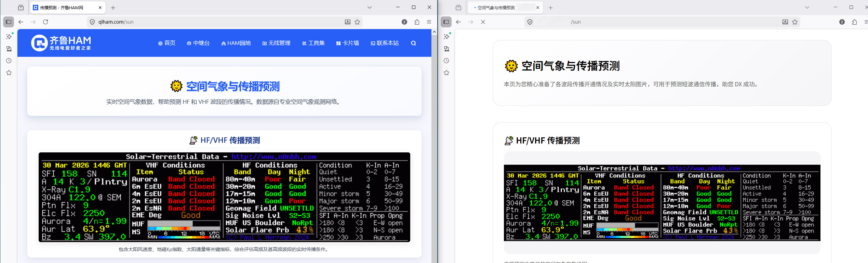Viewport: 868px width, 263px height.
Task: Click the left page vertical scrollbar
Action: pos(434,137)
